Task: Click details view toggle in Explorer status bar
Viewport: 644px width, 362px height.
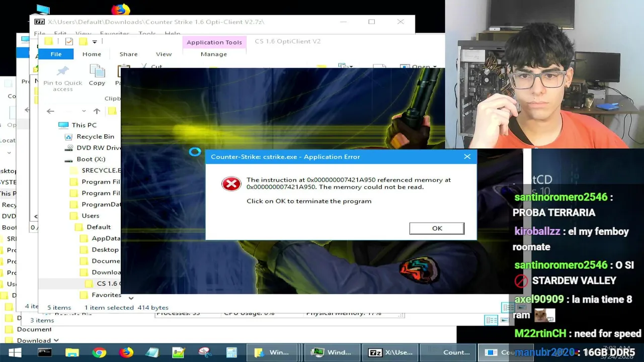Action: pos(508,307)
